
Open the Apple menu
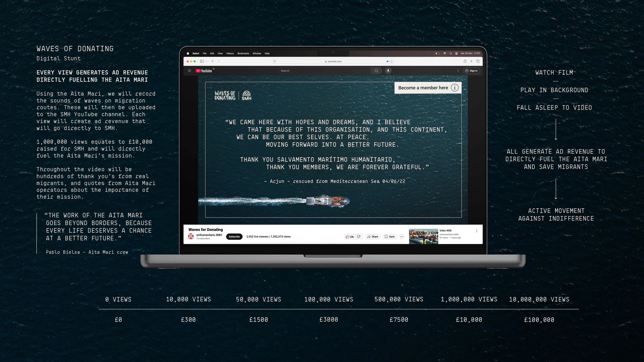pos(188,53)
